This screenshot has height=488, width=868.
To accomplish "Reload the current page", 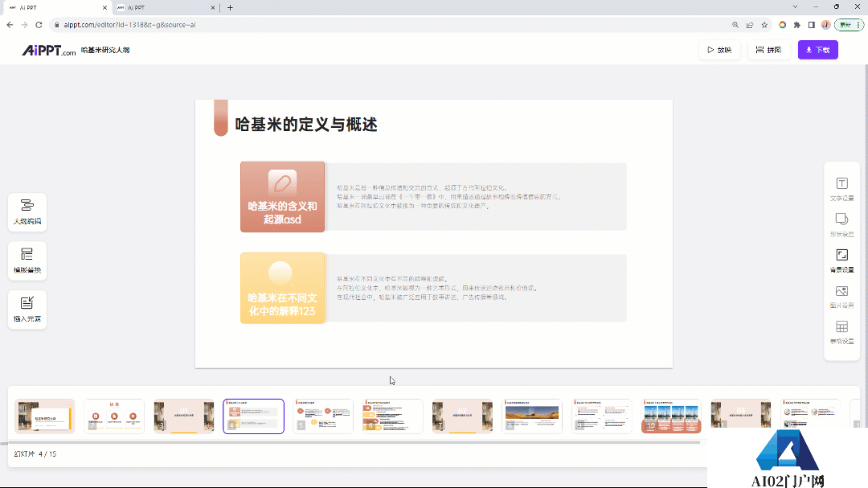I will click(x=39, y=25).
